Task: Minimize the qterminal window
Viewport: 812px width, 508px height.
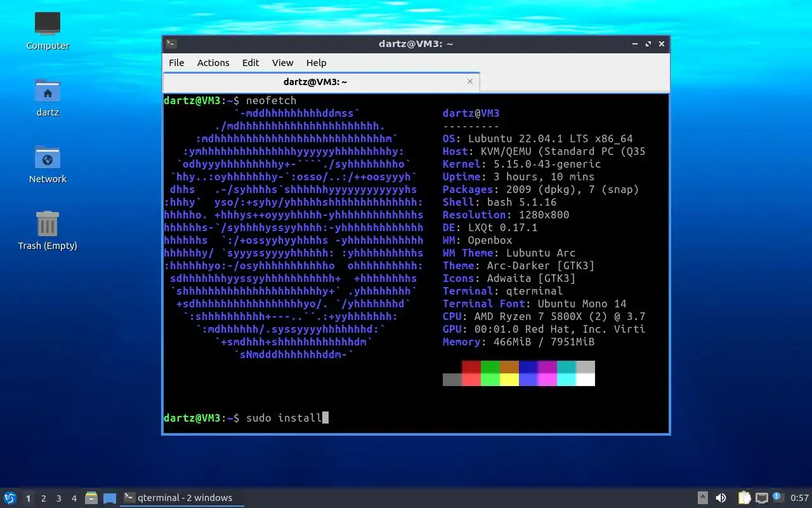Action: pyautogui.click(x=635, y=44)
